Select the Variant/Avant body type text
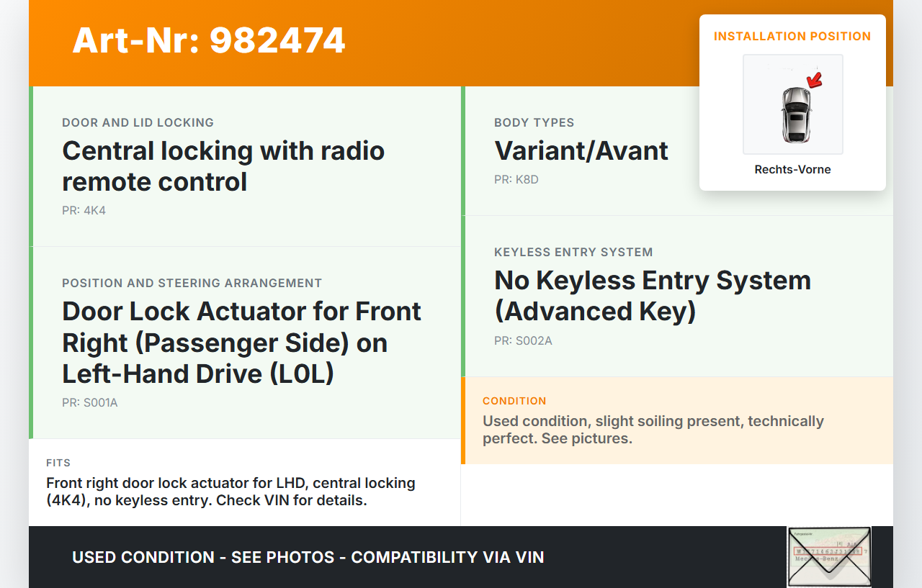Viewport: 922px width, 588px height. click(x=581, y=151)
